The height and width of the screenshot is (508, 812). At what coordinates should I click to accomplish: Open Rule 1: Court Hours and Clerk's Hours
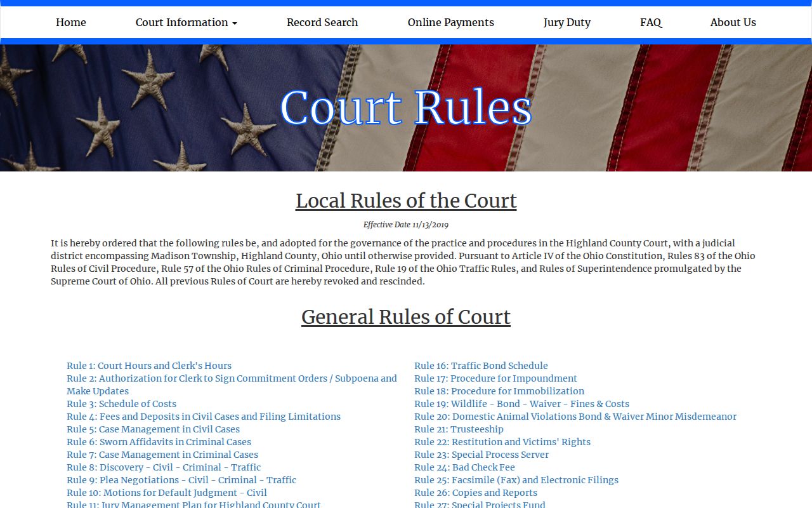pyautogui.click(x=149, y=366)
